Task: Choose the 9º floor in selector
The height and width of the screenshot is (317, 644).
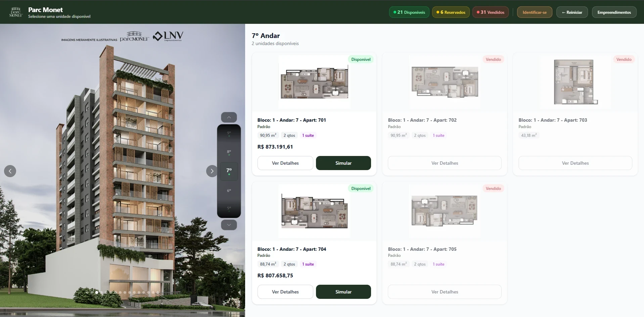Action: coord(229,133)
